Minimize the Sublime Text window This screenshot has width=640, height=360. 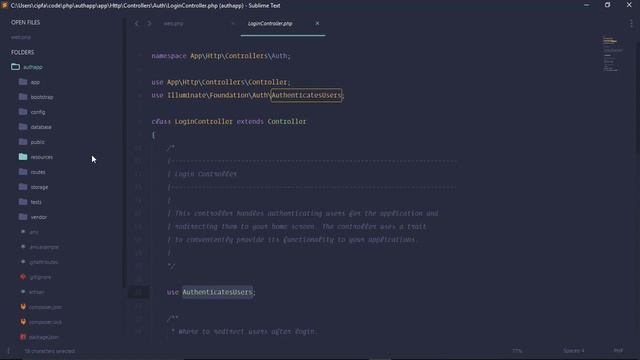pos(586,5)
